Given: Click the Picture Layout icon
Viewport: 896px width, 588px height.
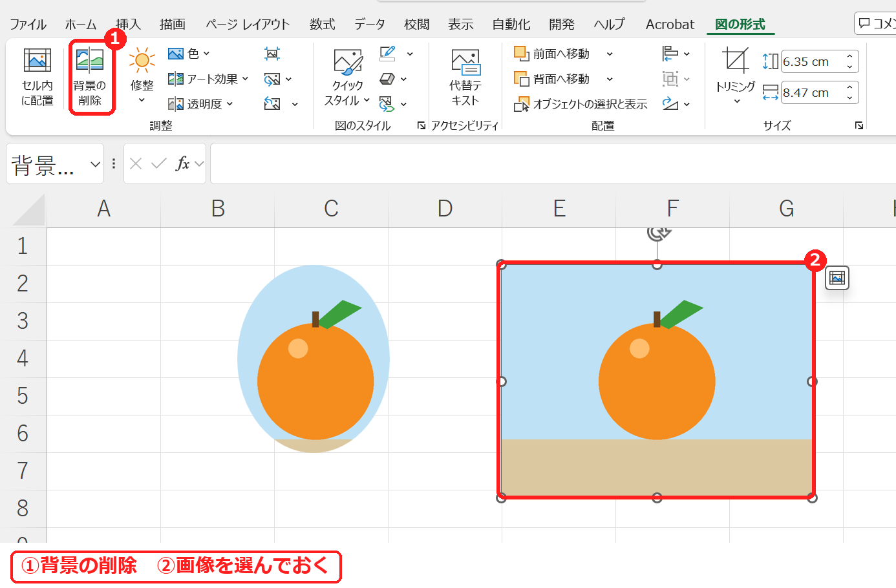Looking at the screenshot, I should point(387,104).
